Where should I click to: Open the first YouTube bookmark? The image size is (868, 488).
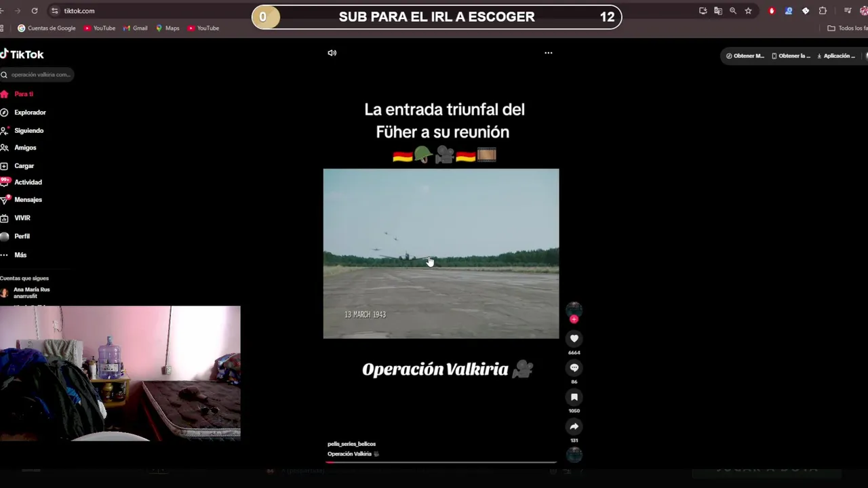click(100, 28)
